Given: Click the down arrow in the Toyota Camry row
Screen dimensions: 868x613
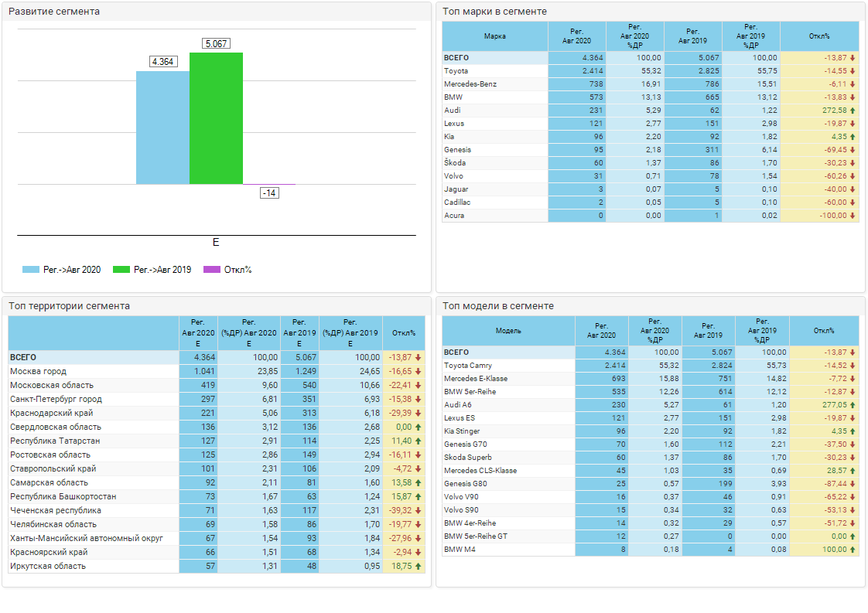Looking at the screenshot, I should [x=853, y=366].
